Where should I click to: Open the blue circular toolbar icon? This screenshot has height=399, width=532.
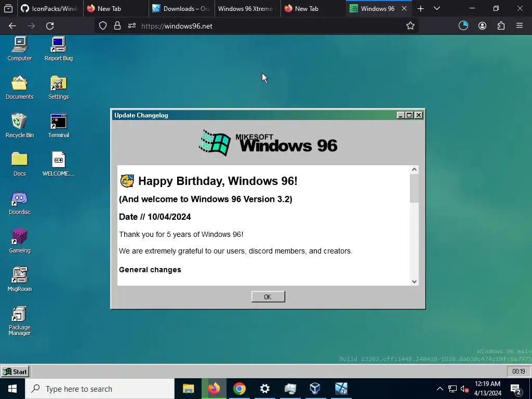pyautogui.click(x=463, y=26)
